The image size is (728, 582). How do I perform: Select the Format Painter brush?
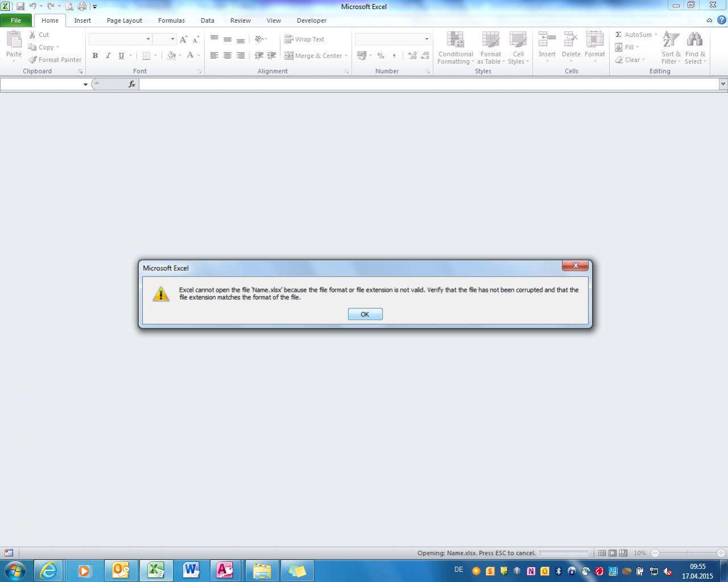click(x=55, y=60)
